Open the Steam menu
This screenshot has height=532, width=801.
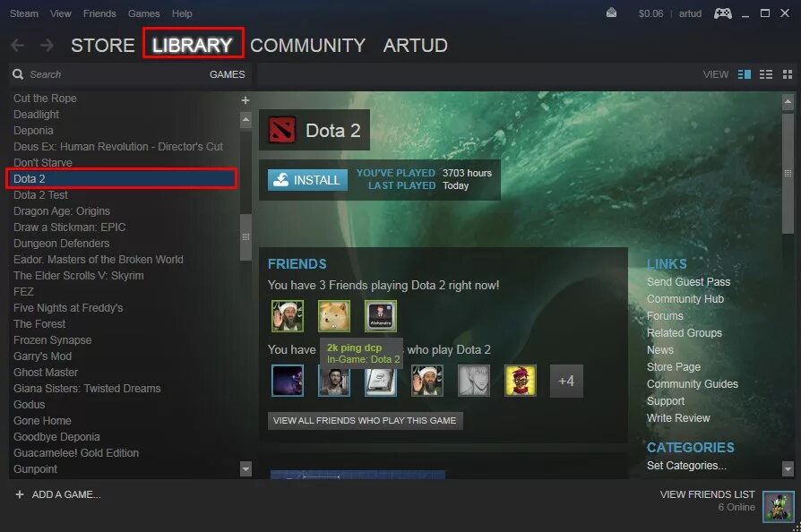click(x=24, y=13)
